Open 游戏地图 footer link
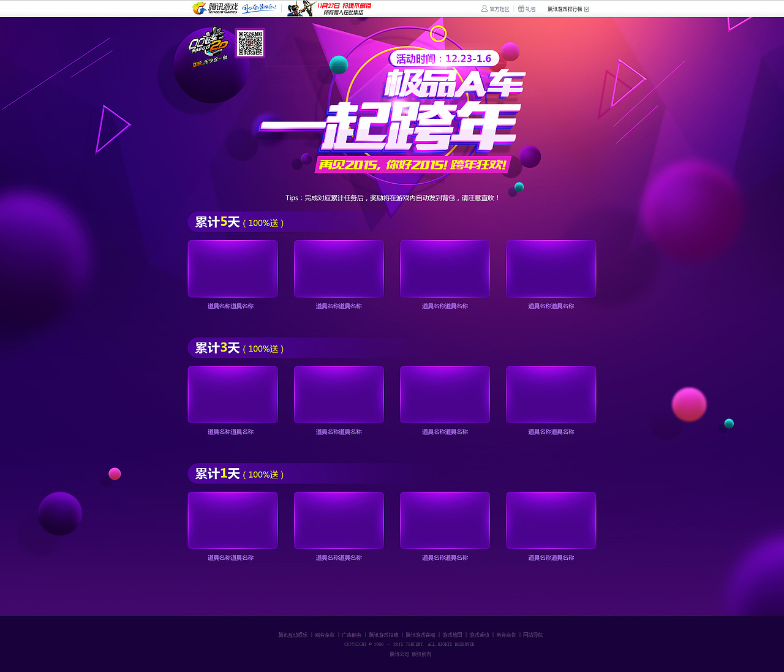Screen dimensions: 784x672 pos(452,635)
